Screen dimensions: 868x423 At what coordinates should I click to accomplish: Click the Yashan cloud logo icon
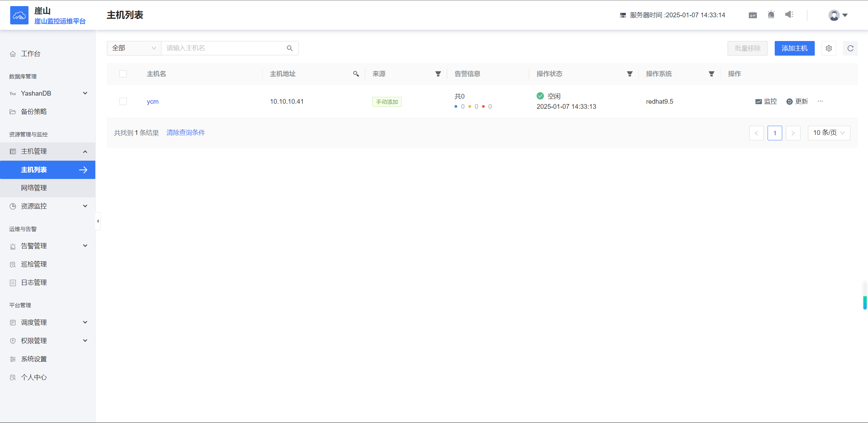click(x=19, y=15)
